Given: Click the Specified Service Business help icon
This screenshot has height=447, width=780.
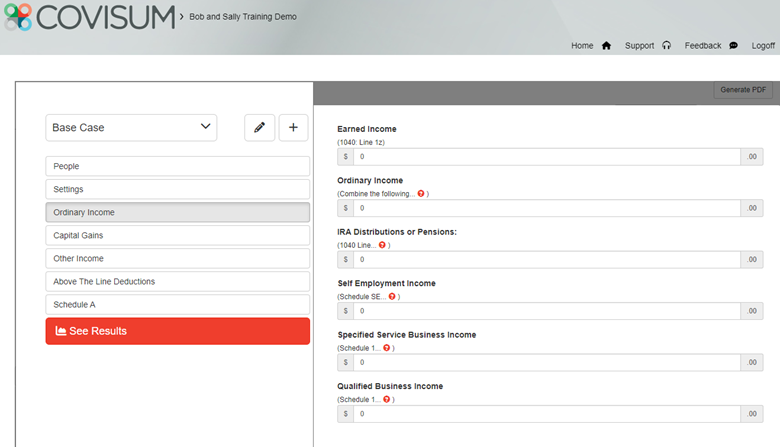Looking at the screenshot, I should pyautogui.click(x=387, y=348).
